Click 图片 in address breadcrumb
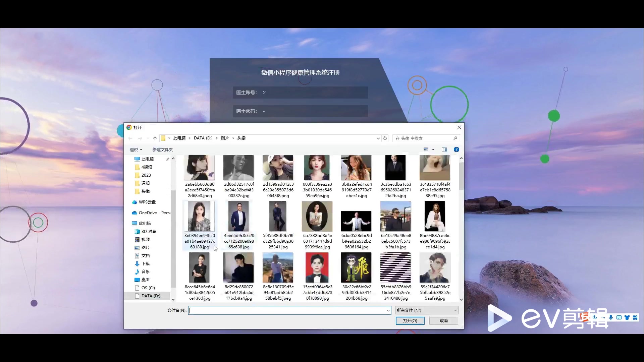Viewport: 644px width, 362px height. [x=225, y=138]
